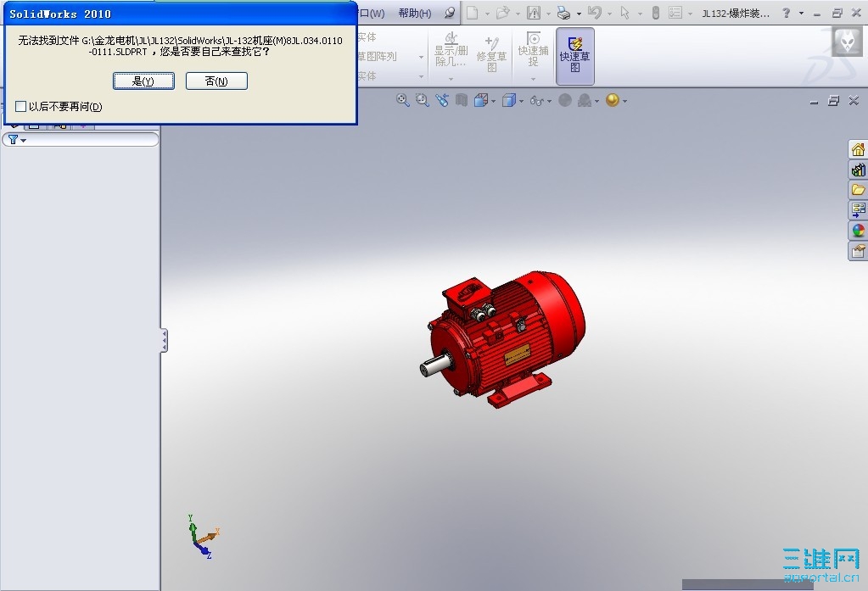Minimize the inner document window
Screen dimensions: 868x591
814,102
